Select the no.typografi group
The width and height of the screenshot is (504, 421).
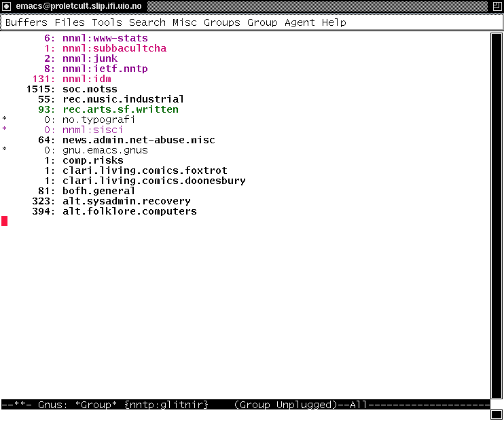pyautogui.click(x=98, y=120)
